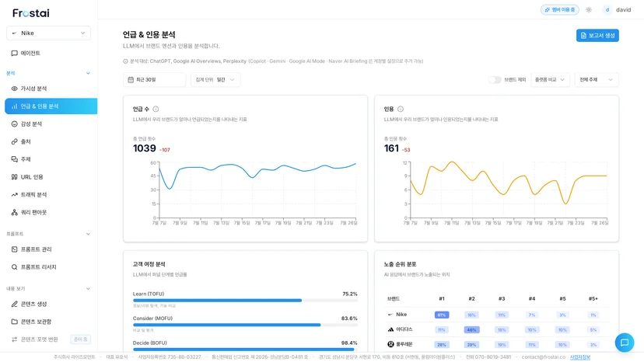
Task: Click info icon next to 인용
Action: (x=401, y=109)
